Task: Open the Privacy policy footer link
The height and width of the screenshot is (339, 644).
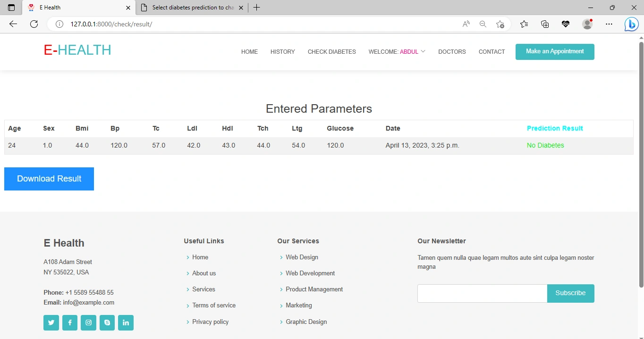Action: [210, 322]
